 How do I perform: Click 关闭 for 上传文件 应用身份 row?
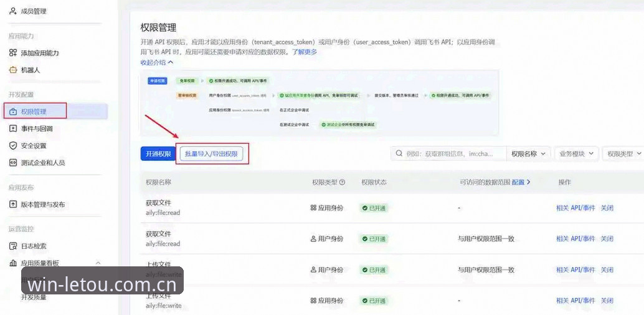coord(607,301)
